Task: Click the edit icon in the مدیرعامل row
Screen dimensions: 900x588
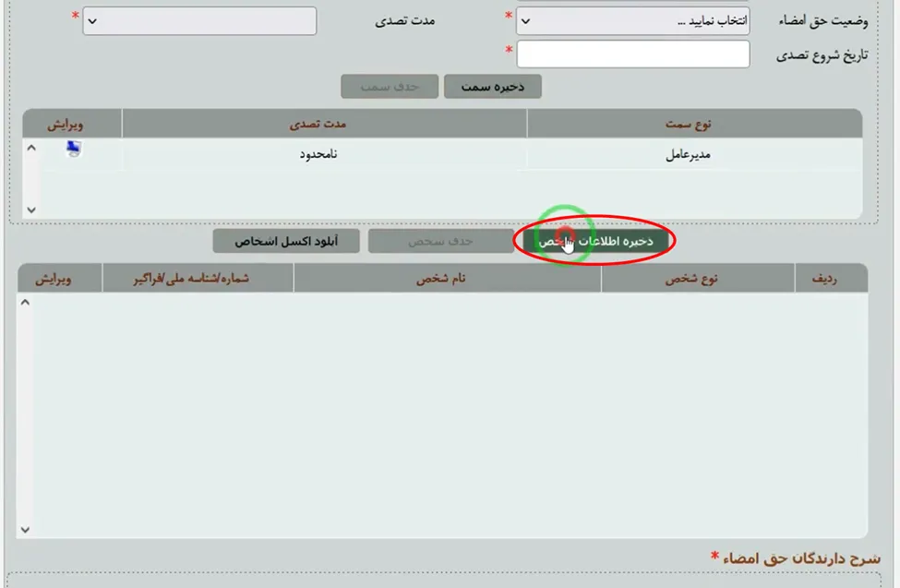Action: 74,149
